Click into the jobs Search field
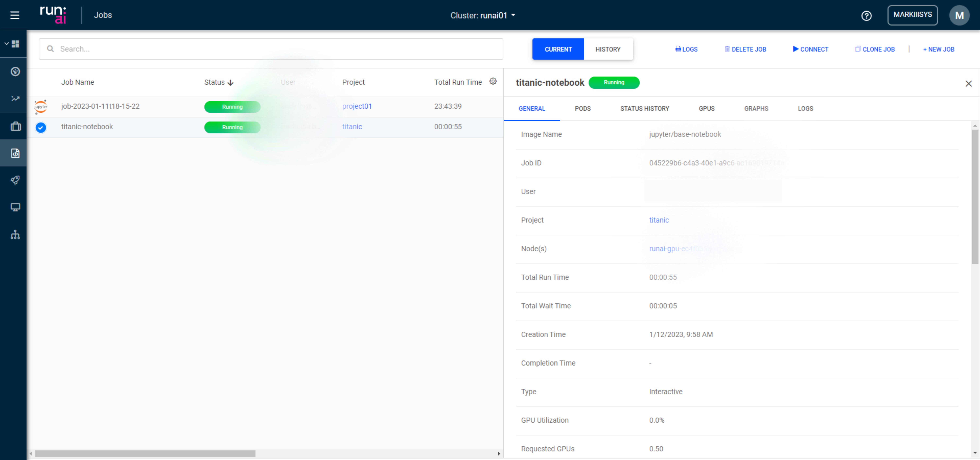 pos(271,49)
